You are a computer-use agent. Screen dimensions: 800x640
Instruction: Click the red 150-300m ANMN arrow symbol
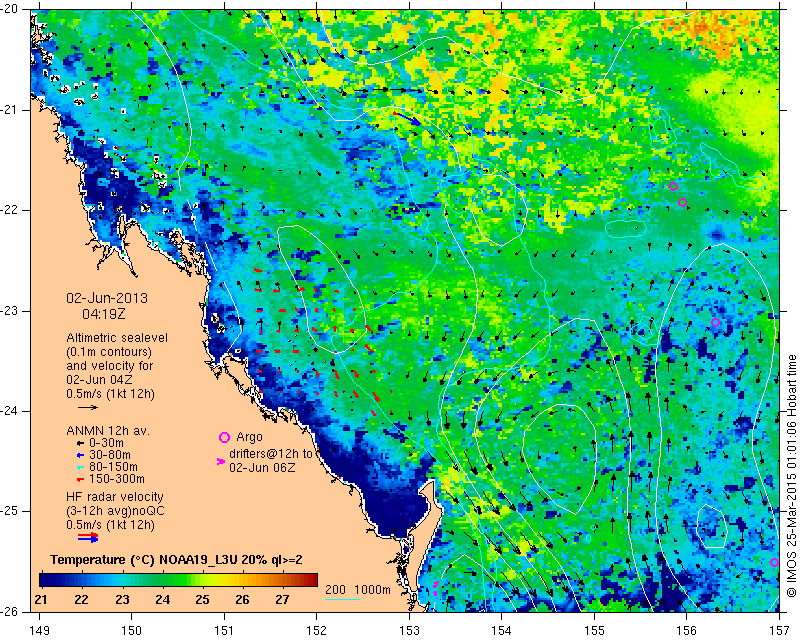tap(80, 479)
